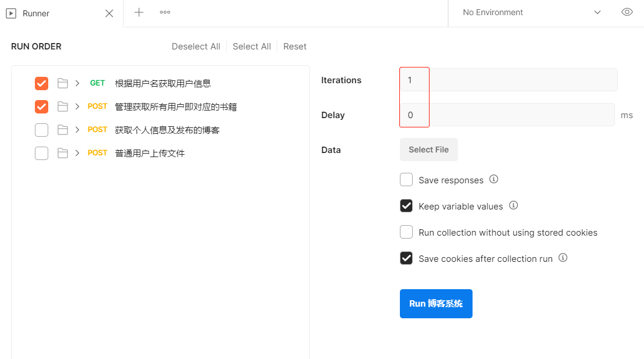The height and width of the screenshot is (359, 644).
Task: Expand the 普通用户上传文件 folder chevron
Action: [77, 153]
